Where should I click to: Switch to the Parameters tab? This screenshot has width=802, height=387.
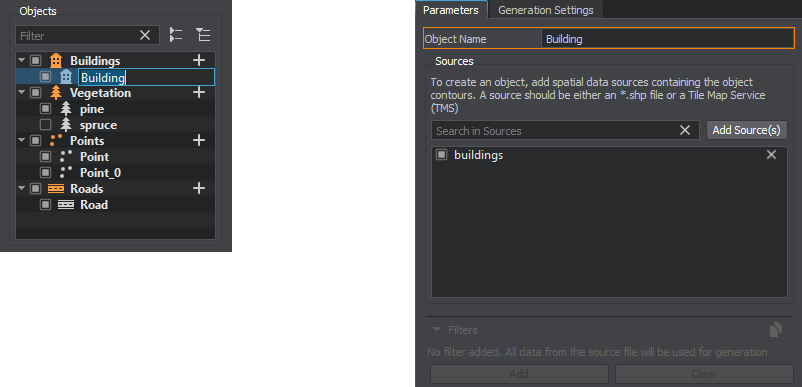tap(451, 10)
